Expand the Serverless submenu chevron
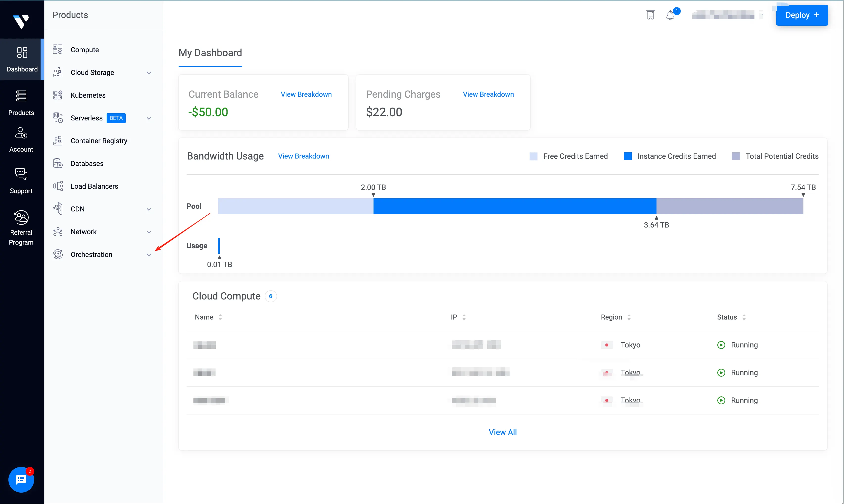 pos(149,118)
